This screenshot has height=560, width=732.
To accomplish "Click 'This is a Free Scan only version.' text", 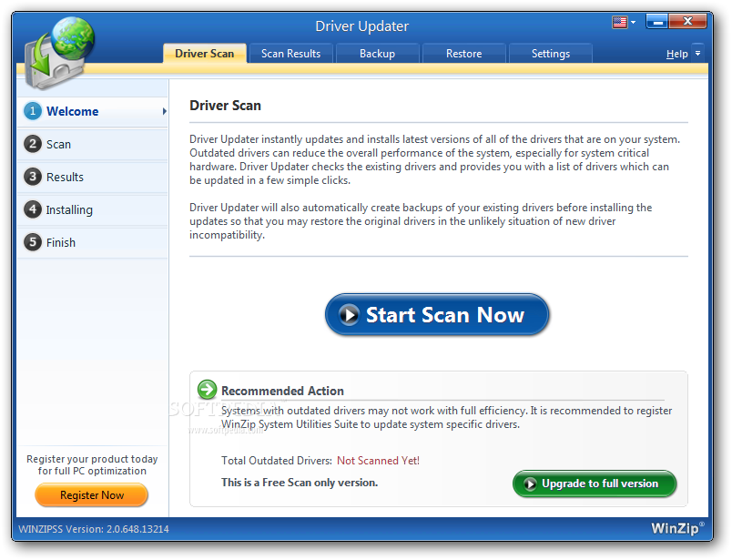I will point(300,483).
